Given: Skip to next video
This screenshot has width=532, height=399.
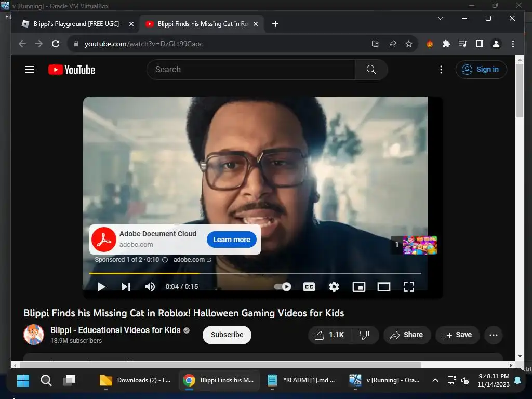Looking at the screenshot, I should tap(126, 287).
